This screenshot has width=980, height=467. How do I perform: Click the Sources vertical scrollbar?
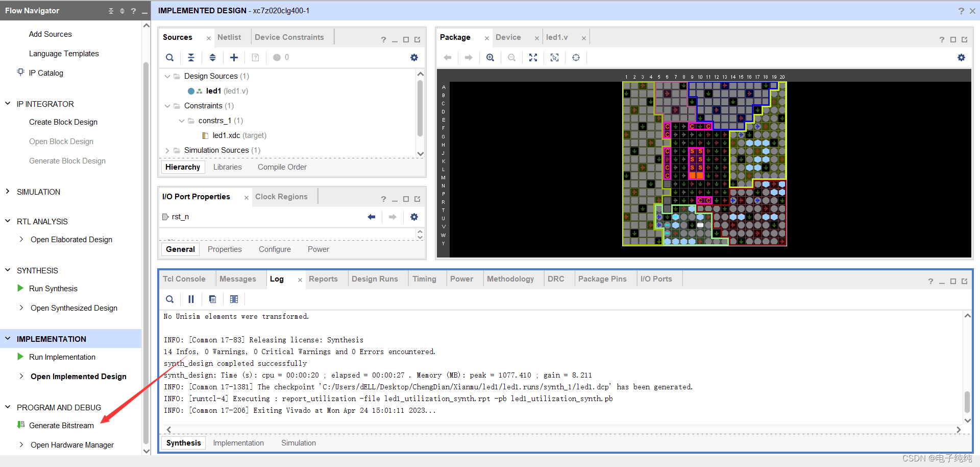click(420, 107)
